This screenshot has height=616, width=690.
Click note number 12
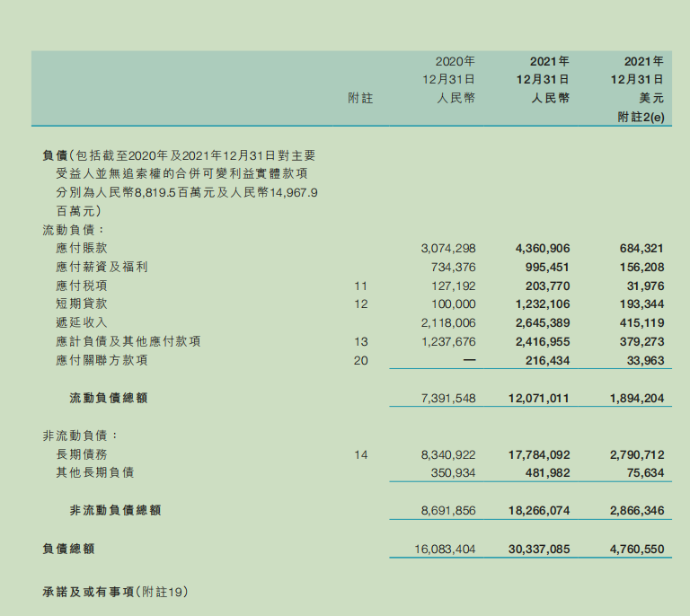(x=361, y=304)
